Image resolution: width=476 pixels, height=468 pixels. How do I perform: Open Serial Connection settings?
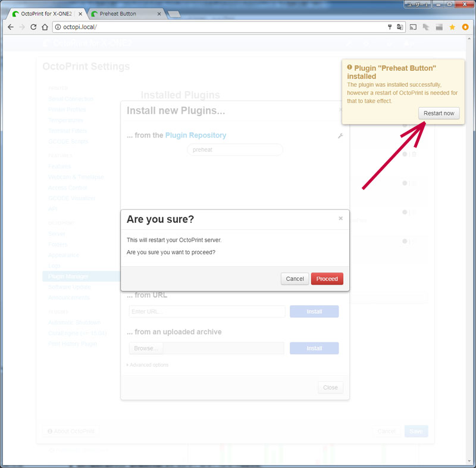pos(71,99)
